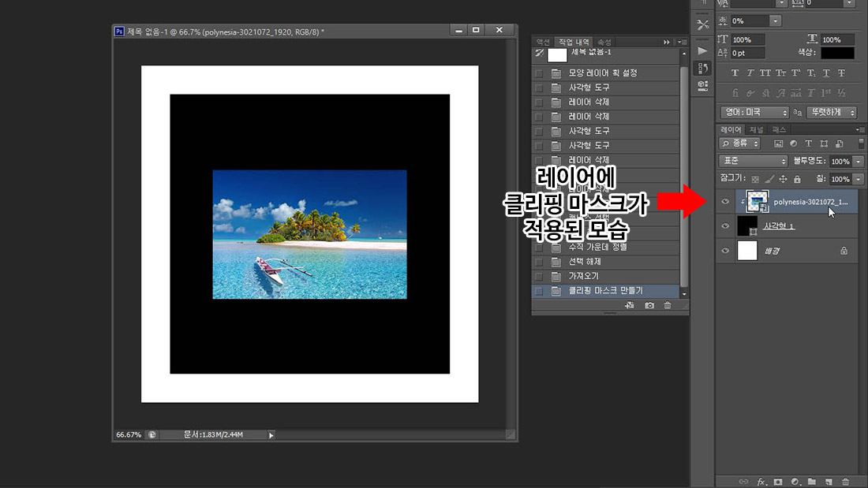Hide the 사각형 1 layer

tap(725, 225)
